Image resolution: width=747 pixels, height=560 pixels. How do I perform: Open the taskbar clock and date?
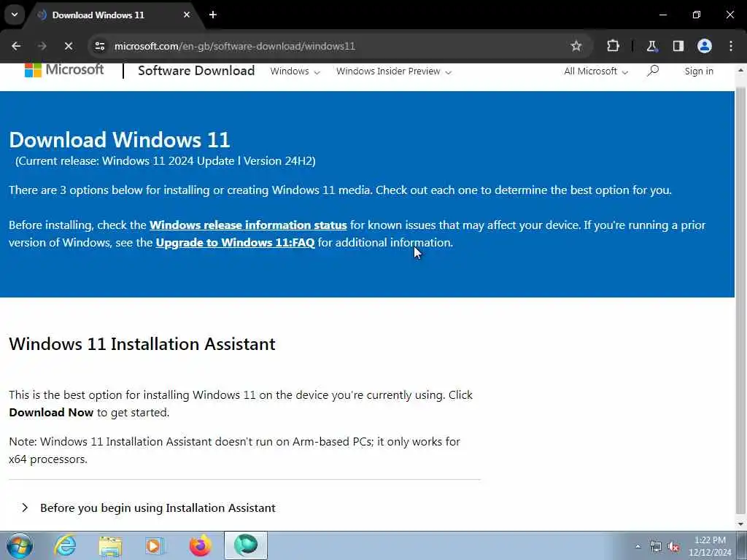(x=710, y=546)
